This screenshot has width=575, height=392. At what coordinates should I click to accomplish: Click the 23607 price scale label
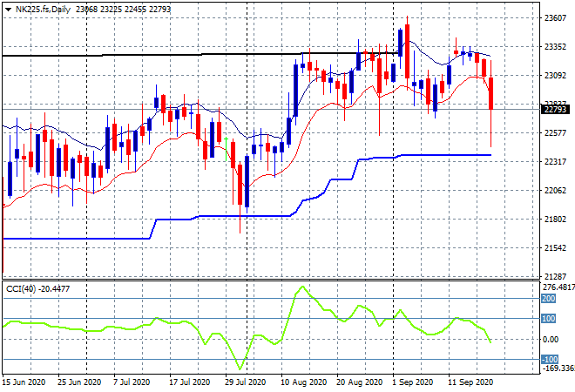tap(555, 18)
